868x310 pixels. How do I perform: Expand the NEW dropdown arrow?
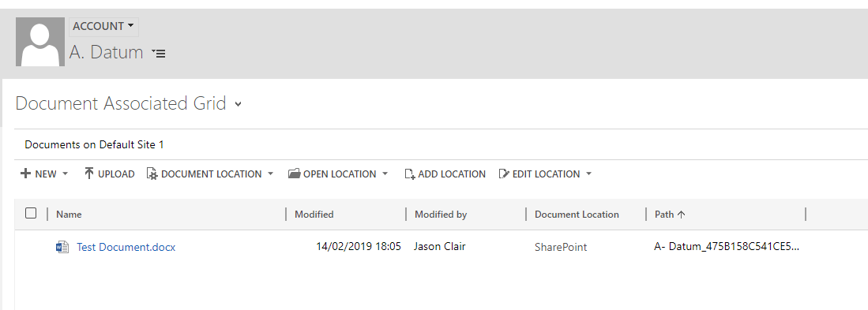tap(65, 174)
